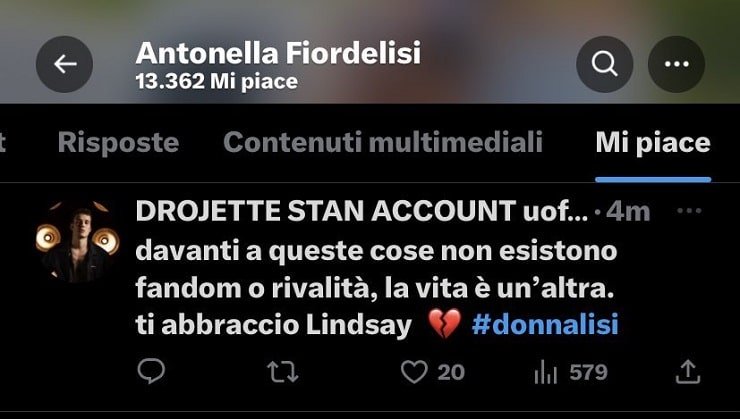Like the tweet with heart icon
Image resolution: width=740 pixels, height=419 pixels.
pos(414,372)
